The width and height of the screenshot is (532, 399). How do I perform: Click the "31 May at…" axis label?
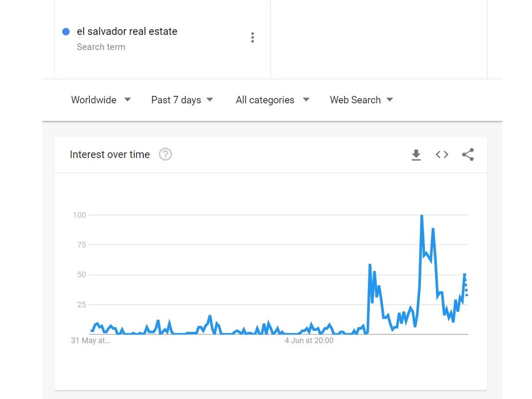(90, 341)
